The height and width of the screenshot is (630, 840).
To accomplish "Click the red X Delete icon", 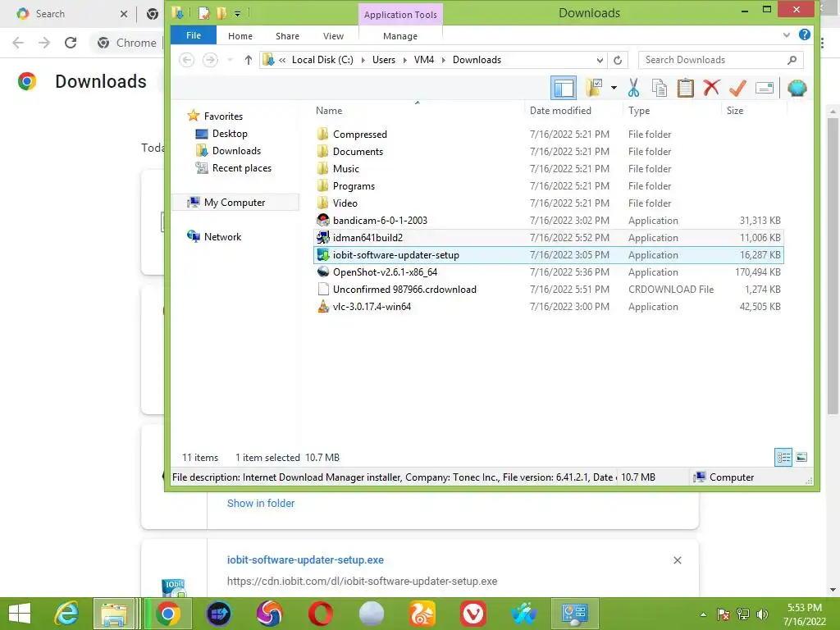I will tap(711, 88).
